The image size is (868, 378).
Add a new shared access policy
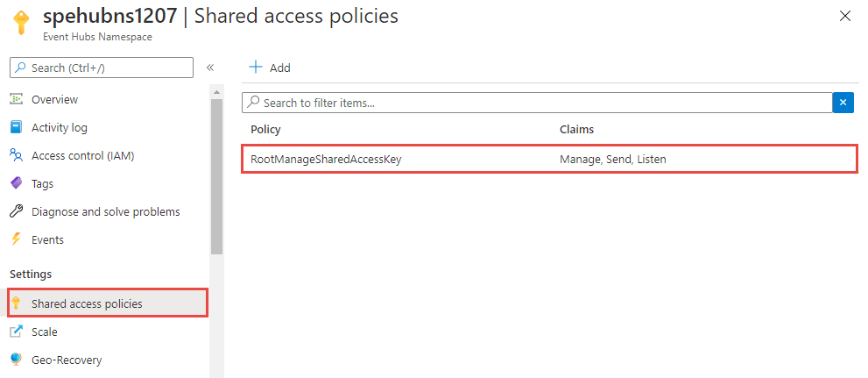click(x=271, y=68)
